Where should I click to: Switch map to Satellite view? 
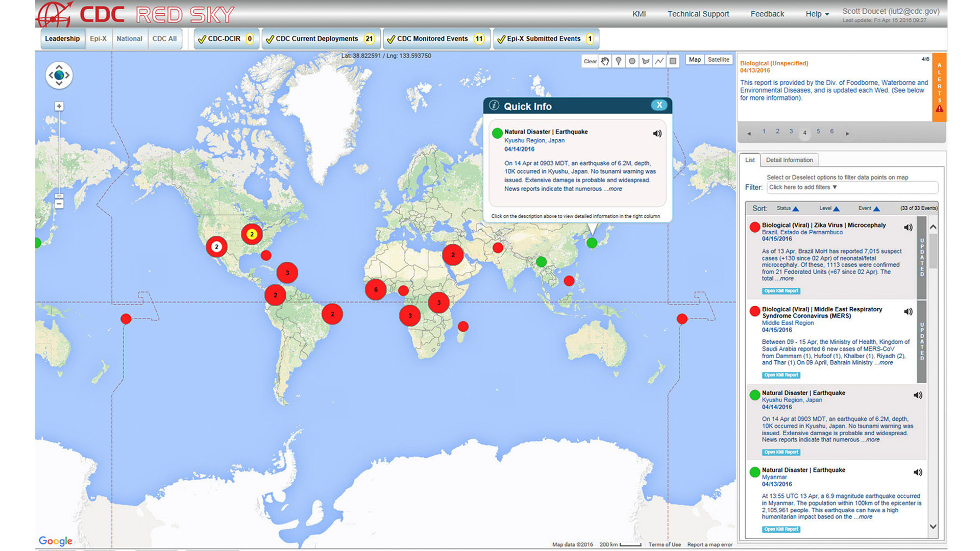click(718, 60)
